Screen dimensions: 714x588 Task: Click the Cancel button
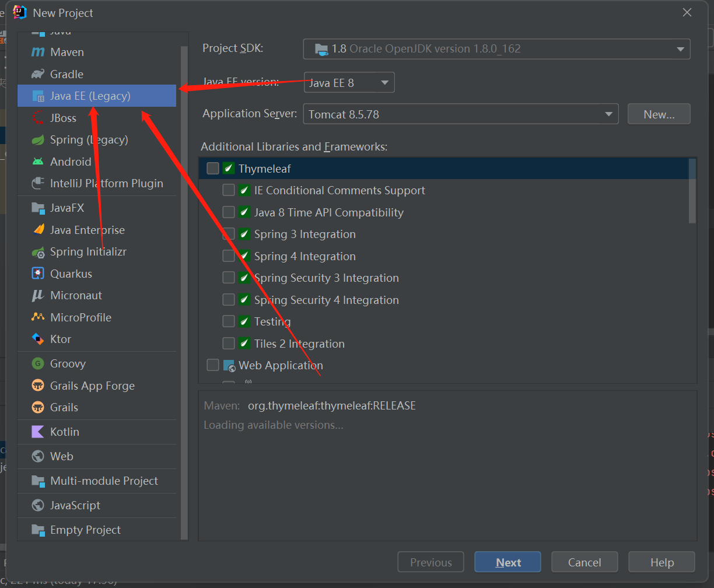tap(584, 562)
